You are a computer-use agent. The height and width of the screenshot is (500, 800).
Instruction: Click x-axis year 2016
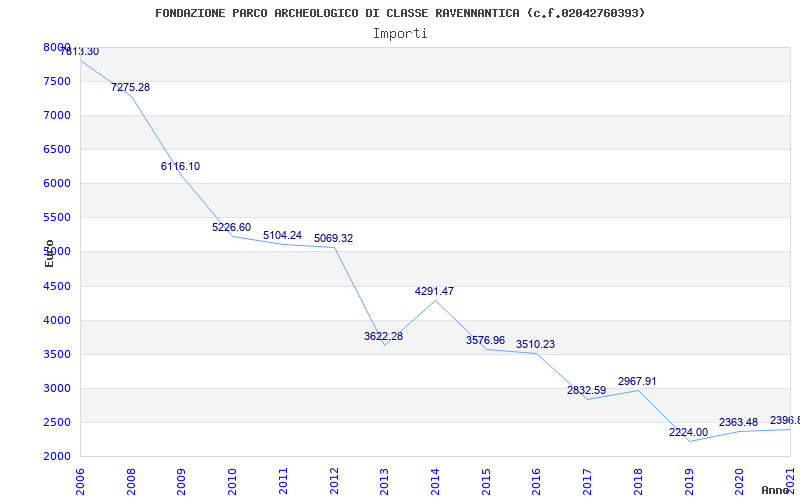(537, 482)
